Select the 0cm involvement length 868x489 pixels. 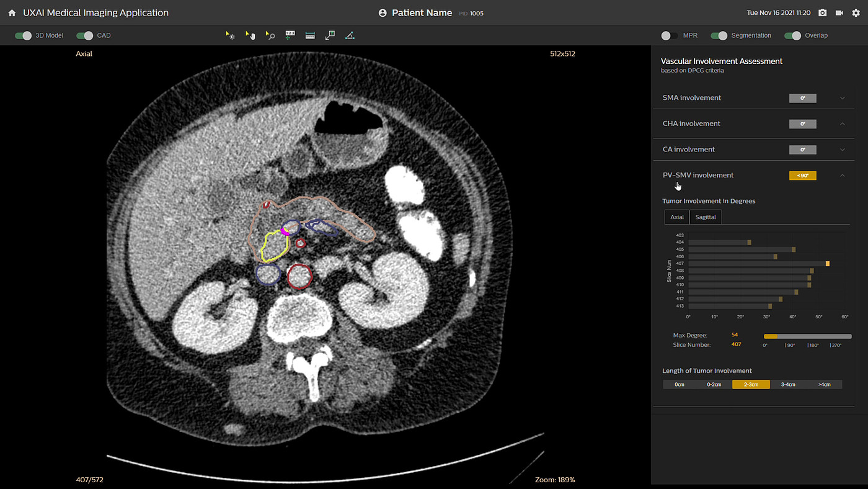click(680, 385)
